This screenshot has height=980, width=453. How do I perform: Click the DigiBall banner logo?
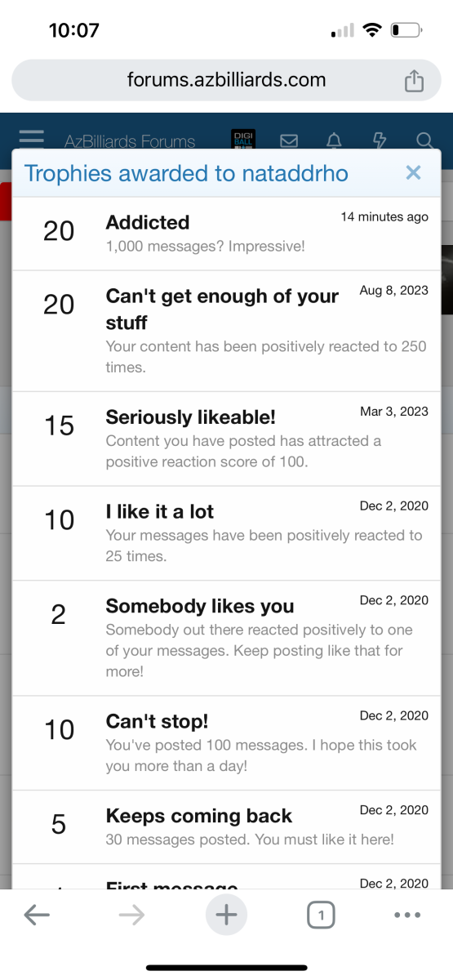coord(243,139)
